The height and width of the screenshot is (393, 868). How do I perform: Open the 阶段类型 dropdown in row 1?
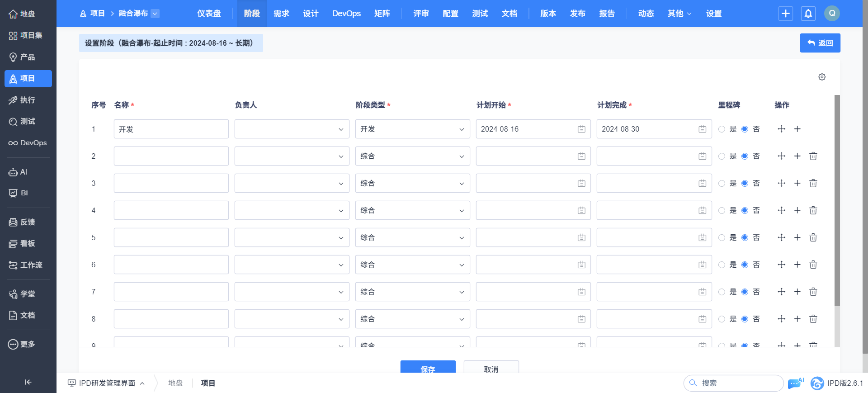(413, 129)
